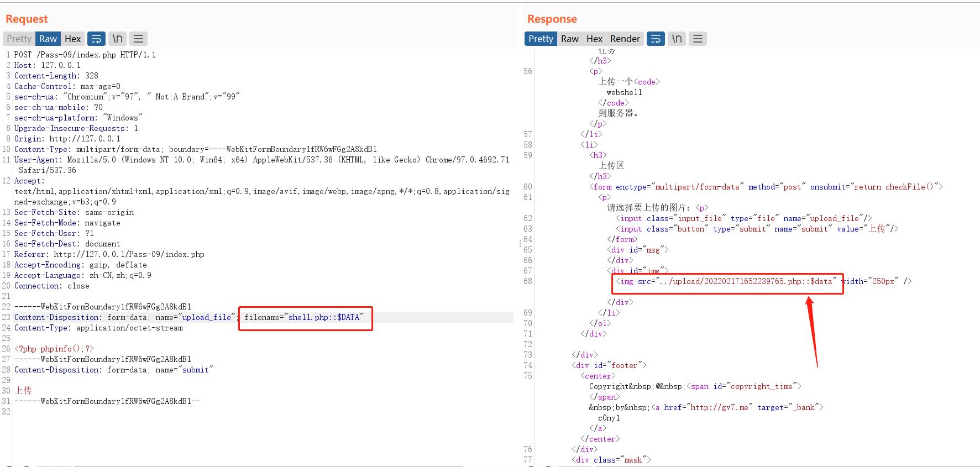
Task: Click the Sec-Fetch-Mode: navigate header
Action: click(67, 223)
